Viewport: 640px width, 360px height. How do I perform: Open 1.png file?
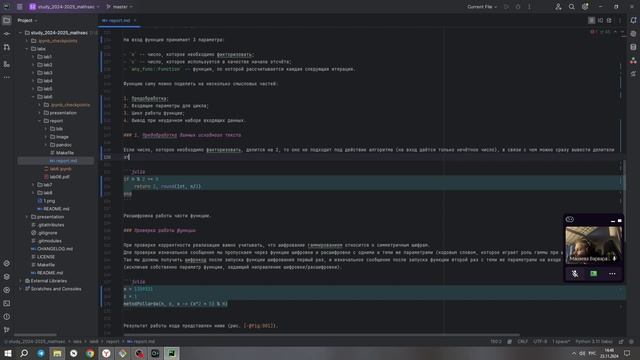(x=46, y=201)
